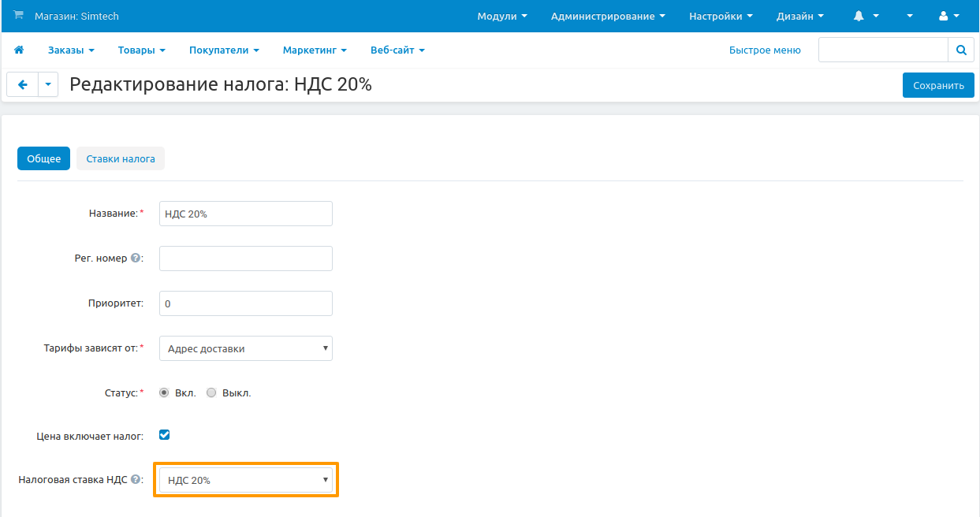The width and height of the screenshot is (980, 517).
Task: Switch to the Ставки налога tab
Action: tap(121, 158)
